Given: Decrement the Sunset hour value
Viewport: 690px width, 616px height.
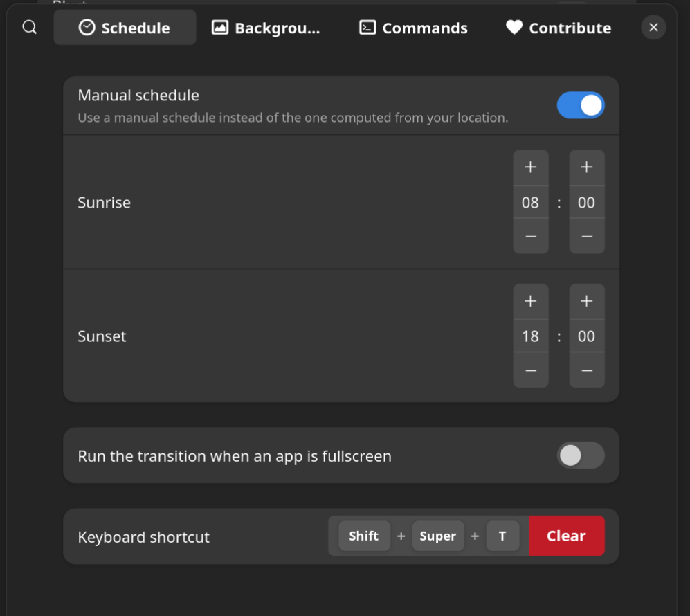Looking at the screenshot, I should [x=530, y=370].
